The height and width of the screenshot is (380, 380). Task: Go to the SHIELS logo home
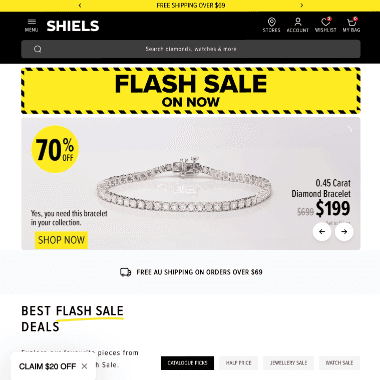[73, 26]
